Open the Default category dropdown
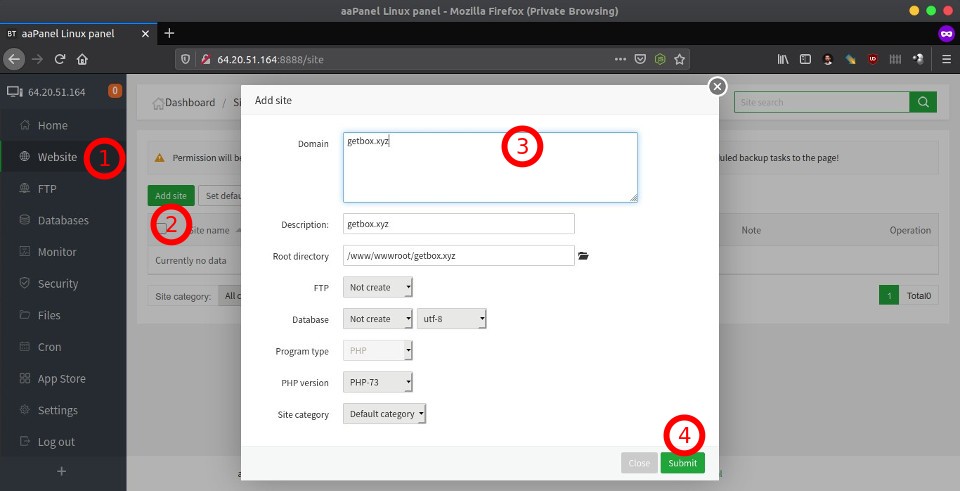Viewport: 960px width, 491px height. point(384,414)
